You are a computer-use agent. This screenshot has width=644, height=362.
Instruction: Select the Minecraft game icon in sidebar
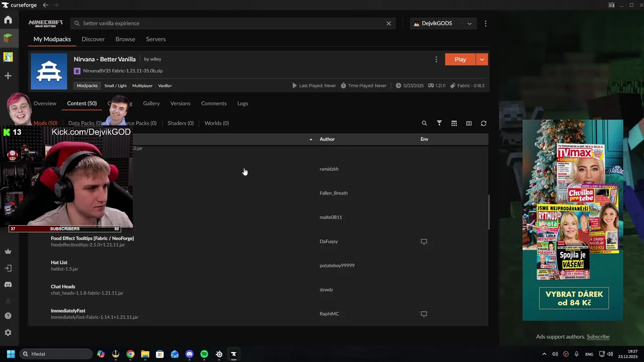click(x=8, y=38)
